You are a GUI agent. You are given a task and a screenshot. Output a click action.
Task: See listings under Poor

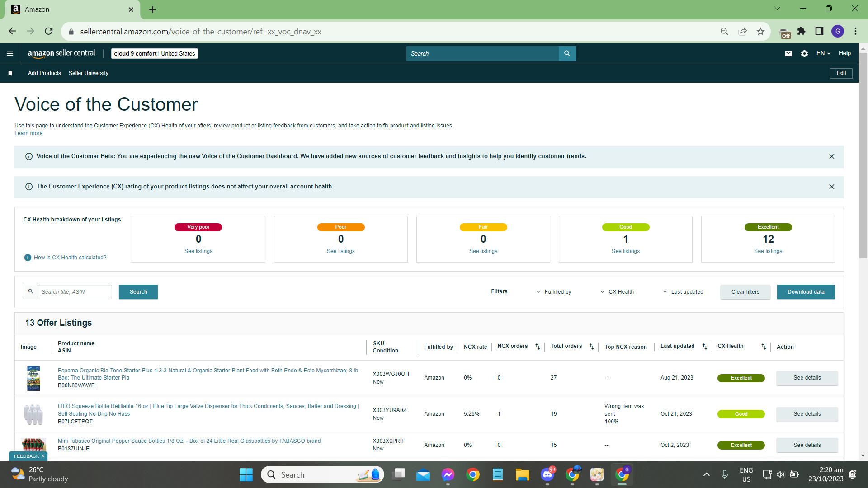coord(341,251)
